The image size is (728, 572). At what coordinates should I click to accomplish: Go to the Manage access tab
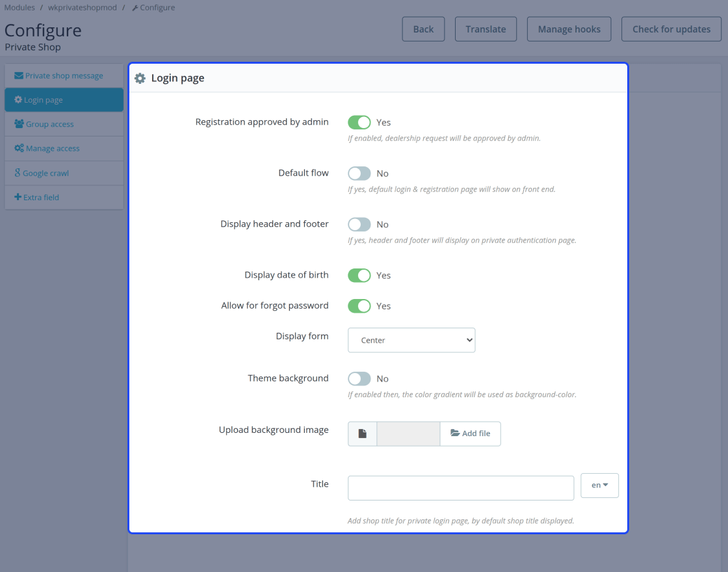[x=64, y=148]
